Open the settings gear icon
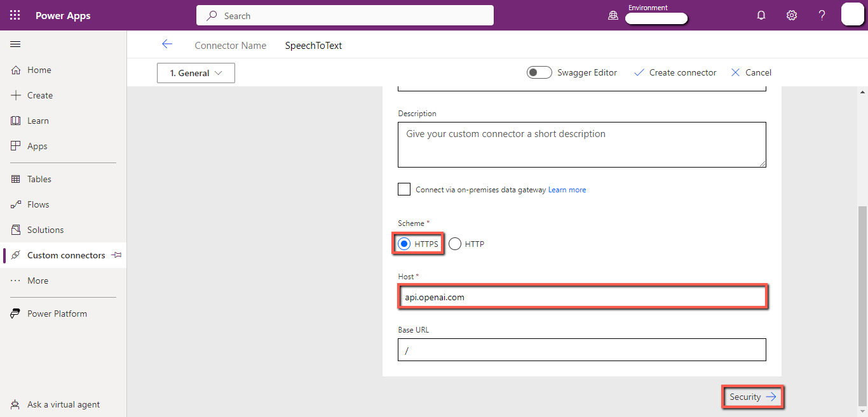The height and width of the screenshot is (417, 868). coord(792,15)
